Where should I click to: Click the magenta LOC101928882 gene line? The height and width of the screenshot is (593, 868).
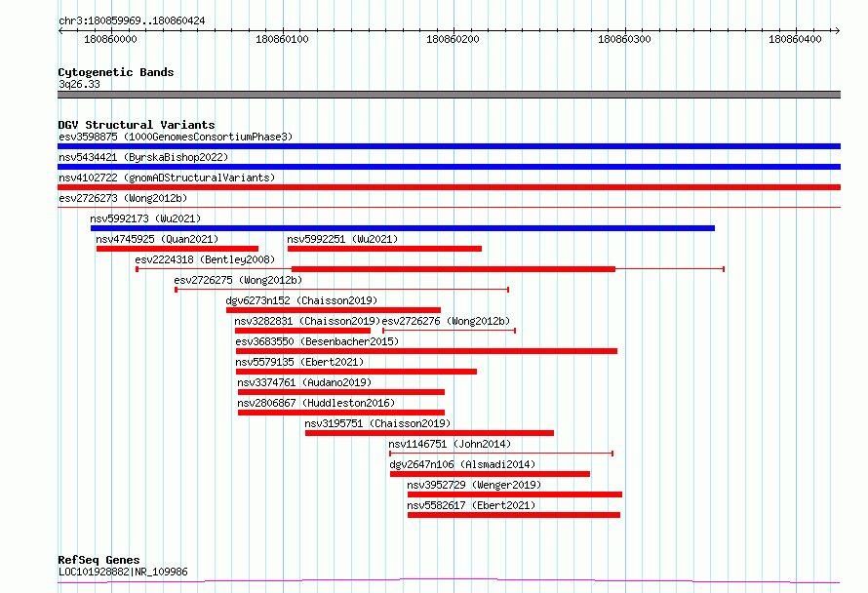(449, 581)
